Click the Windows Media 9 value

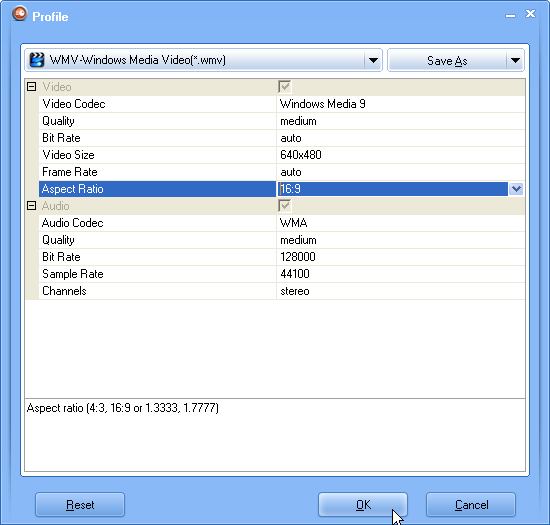click(x=323, y=104)
